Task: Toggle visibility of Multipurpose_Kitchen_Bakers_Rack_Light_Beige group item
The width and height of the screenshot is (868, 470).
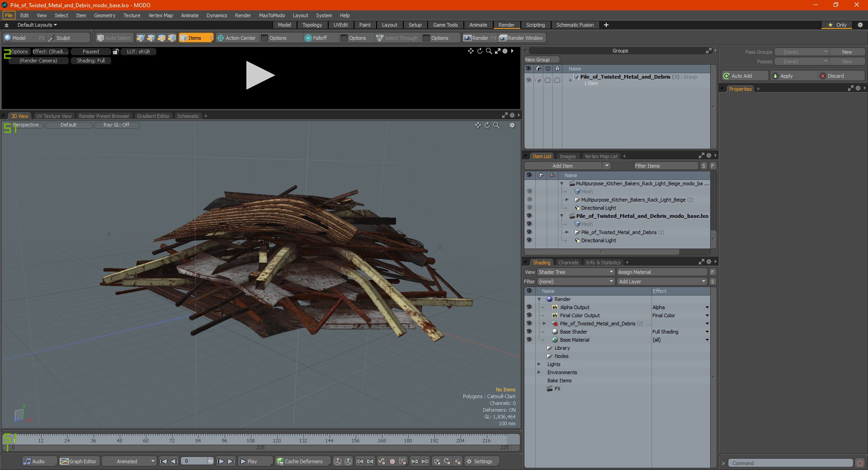Action: (529, 200)
